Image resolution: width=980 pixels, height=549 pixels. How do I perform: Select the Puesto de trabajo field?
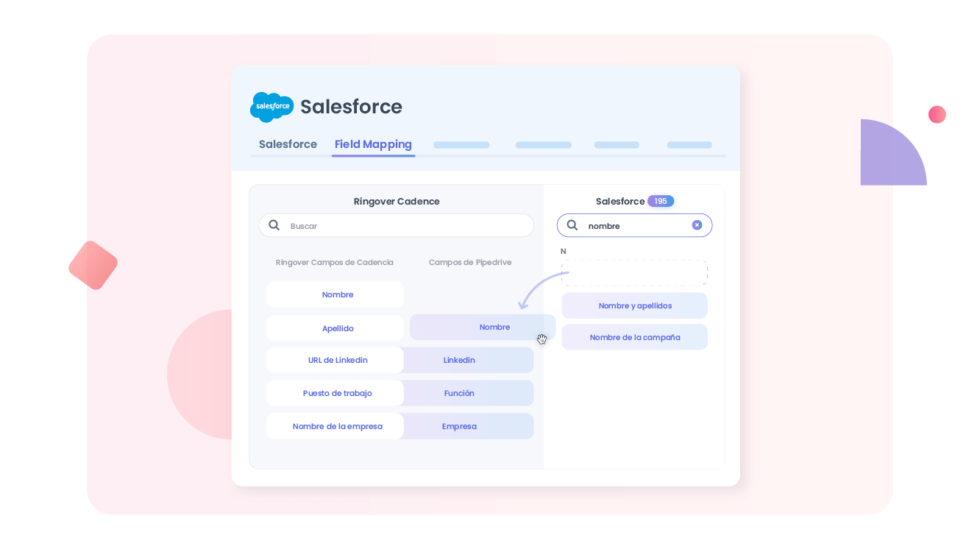click(335, 393)
